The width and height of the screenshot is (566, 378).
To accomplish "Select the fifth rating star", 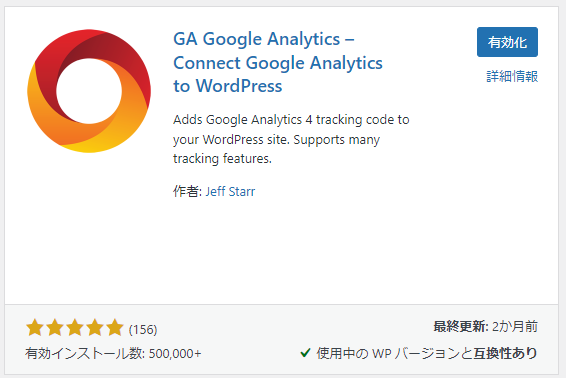I will tap(114, 328).
